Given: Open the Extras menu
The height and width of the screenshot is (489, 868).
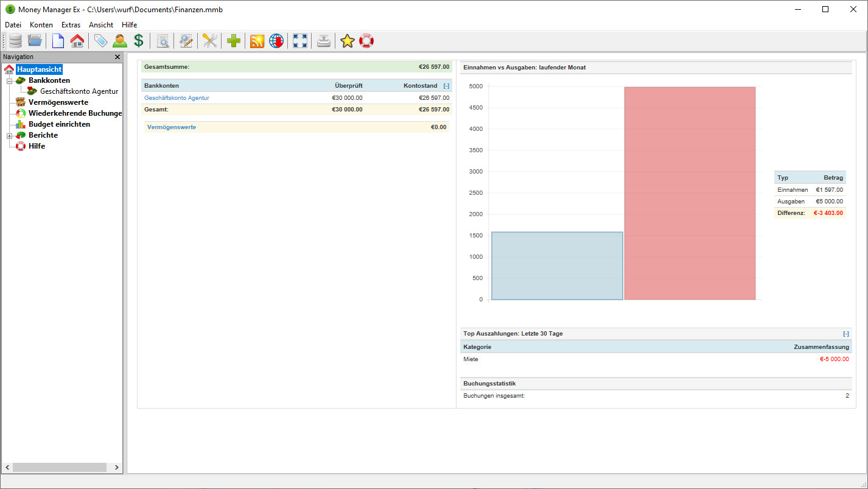Looking at the screenshot, I should click(x=71, y=25).
